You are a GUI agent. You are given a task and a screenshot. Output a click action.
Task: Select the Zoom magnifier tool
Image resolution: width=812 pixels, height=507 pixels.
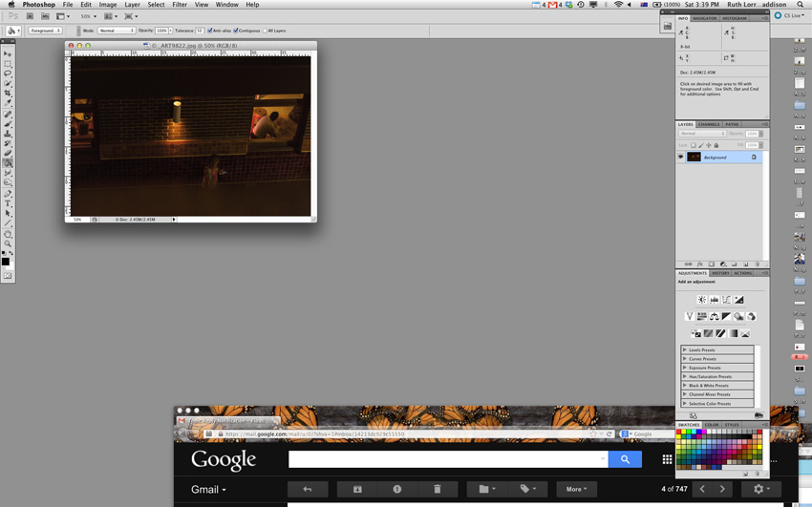8,243
